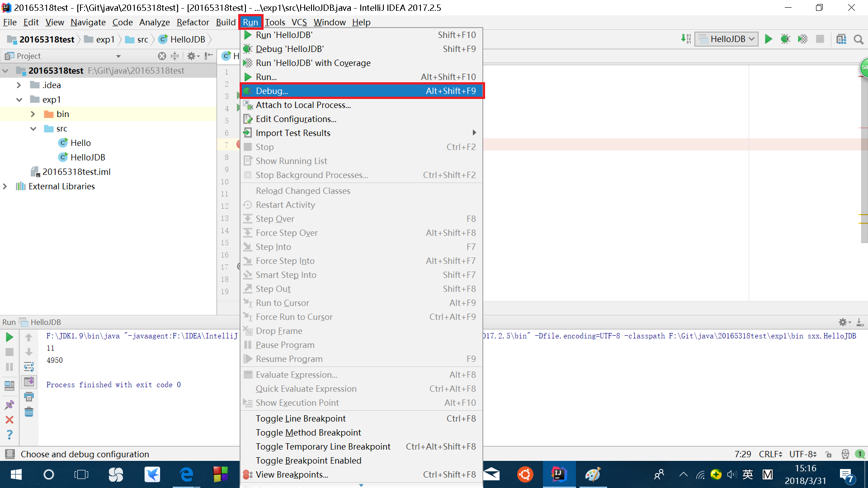Select Debug... menu entry
Image resolution: width=868 pixels, height=488 pixels.
(362, 91)
